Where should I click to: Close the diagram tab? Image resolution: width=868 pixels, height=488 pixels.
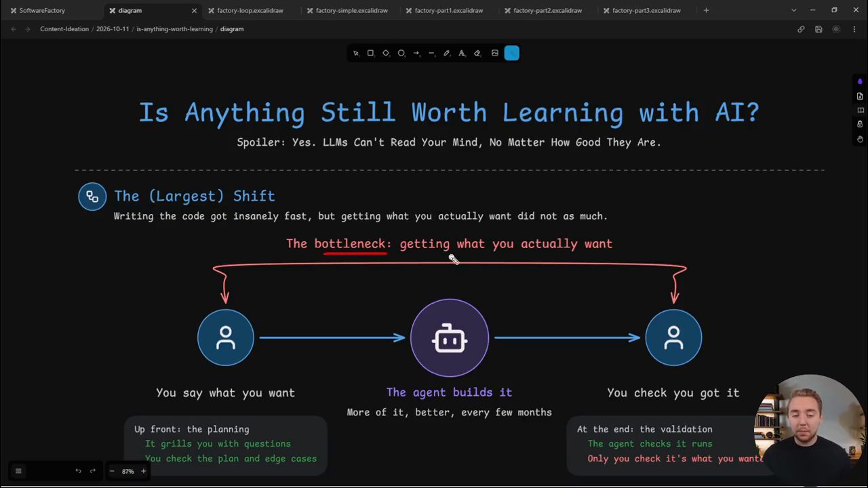pyautogui.click(x=195, y=10)
